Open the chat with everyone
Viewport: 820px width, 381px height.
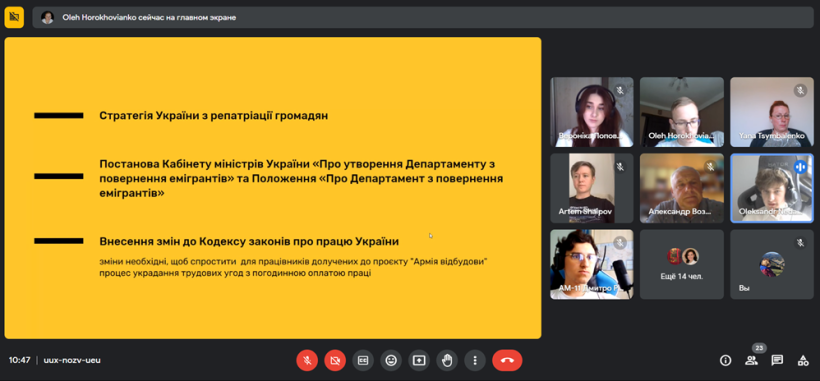pyautogui.click(x=777, y=360)
